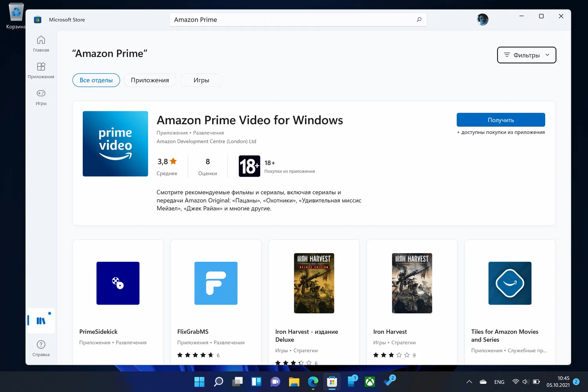This screenshot has width=588, height=392.
Task: Open the standard Iron Harvest cover art
Action: (412, 283)
